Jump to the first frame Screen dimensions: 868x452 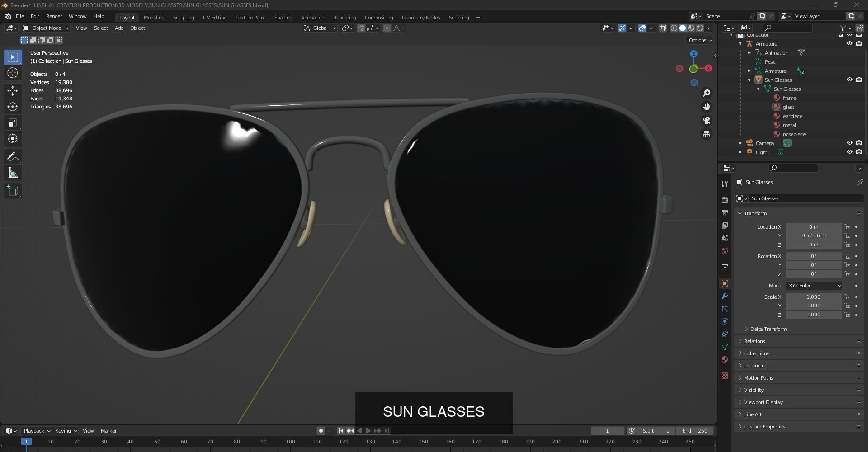341,431
